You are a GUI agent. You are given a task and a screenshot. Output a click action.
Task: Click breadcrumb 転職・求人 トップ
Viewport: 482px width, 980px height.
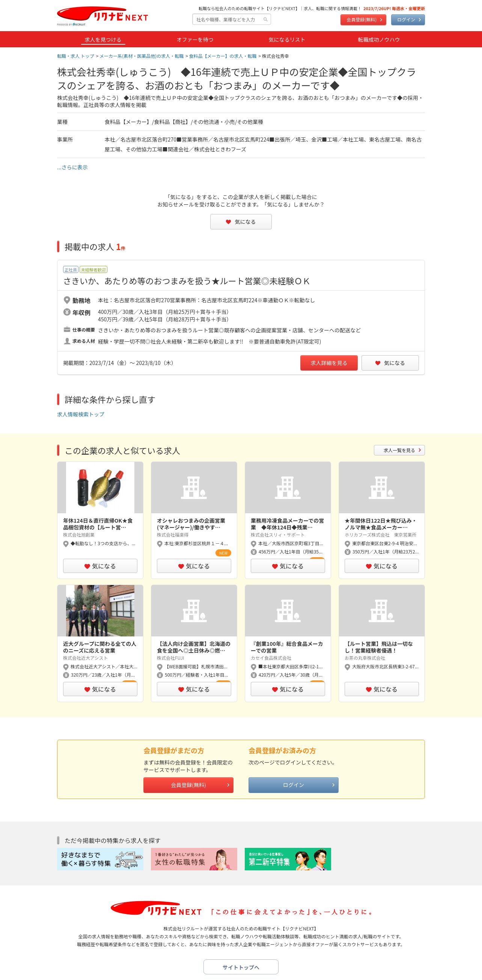(76, 56)
